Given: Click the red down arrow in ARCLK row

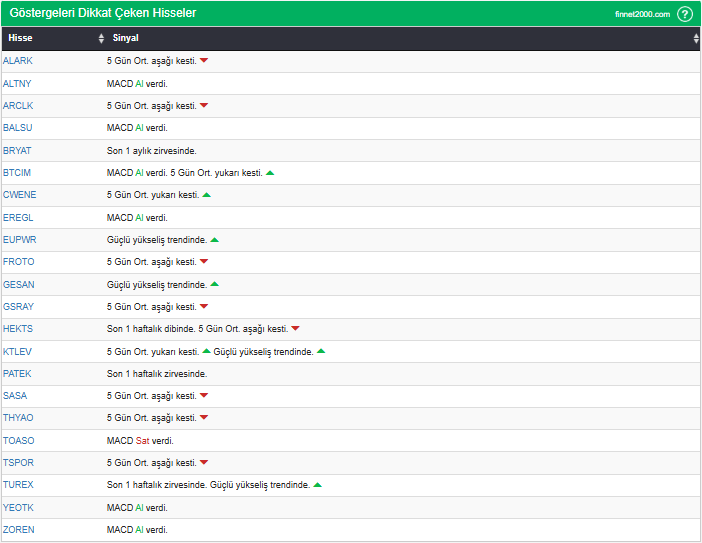Looking at the screenshot, I should (x=204, y=106).
